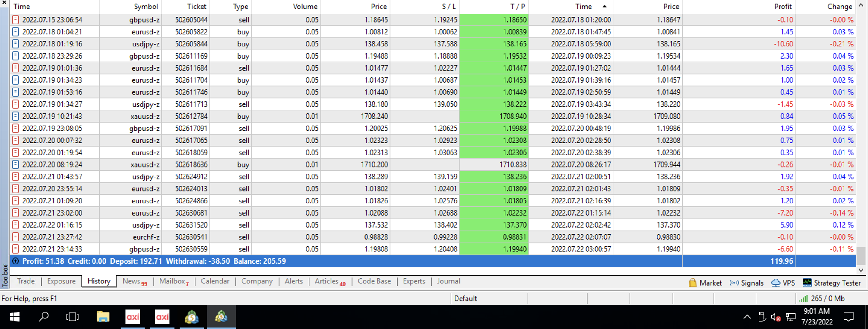Open first Axi app in taskbar
868x329 pixels.
point(133,317)
